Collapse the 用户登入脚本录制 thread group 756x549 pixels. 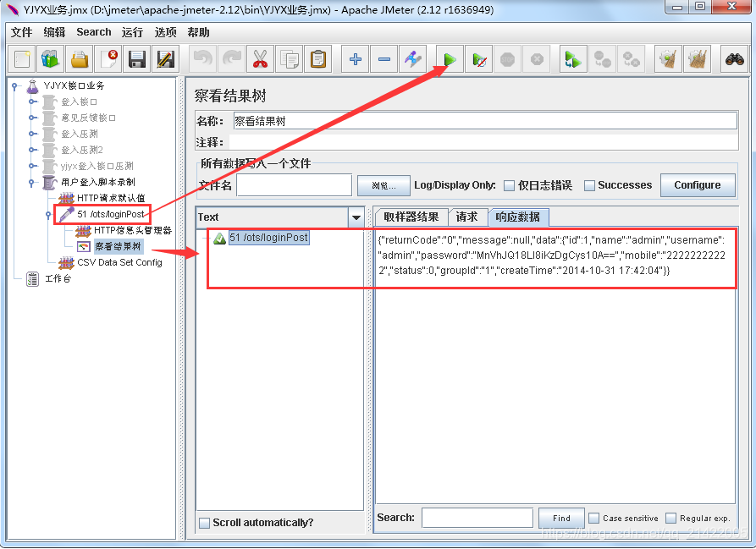pyautogui.click(x=32, y=182)
